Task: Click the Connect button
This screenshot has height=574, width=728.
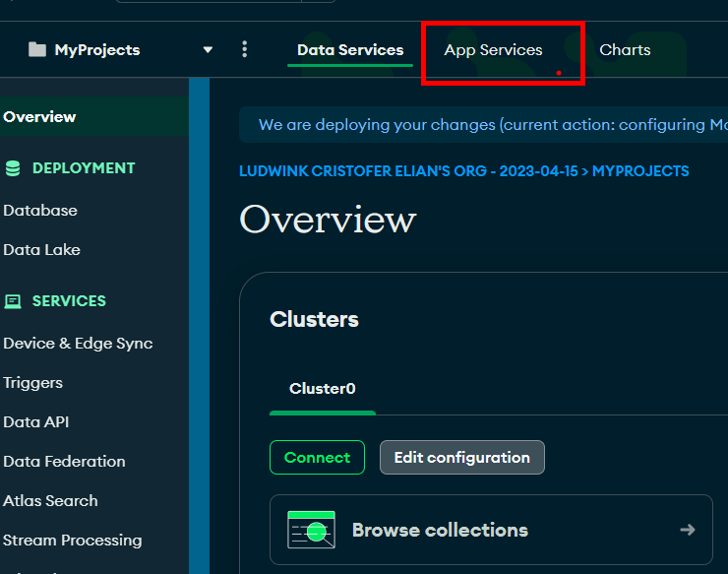Action: point(317,458)
